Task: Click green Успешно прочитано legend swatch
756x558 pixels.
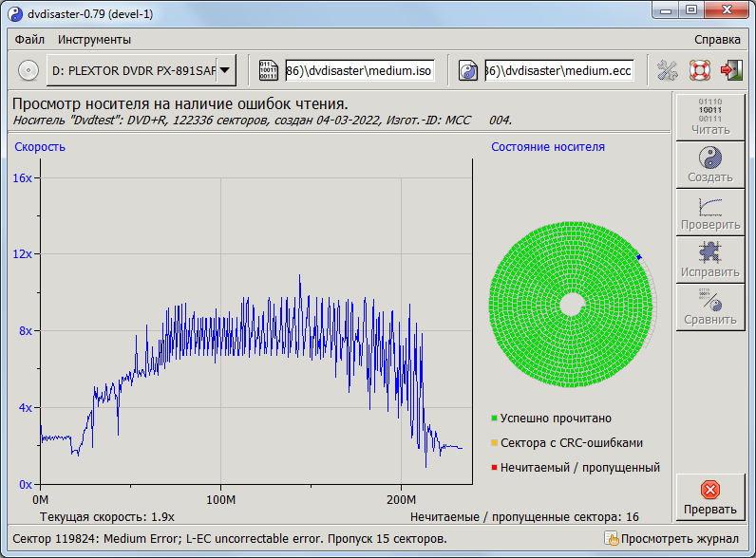Action: (x=495, y=418)
